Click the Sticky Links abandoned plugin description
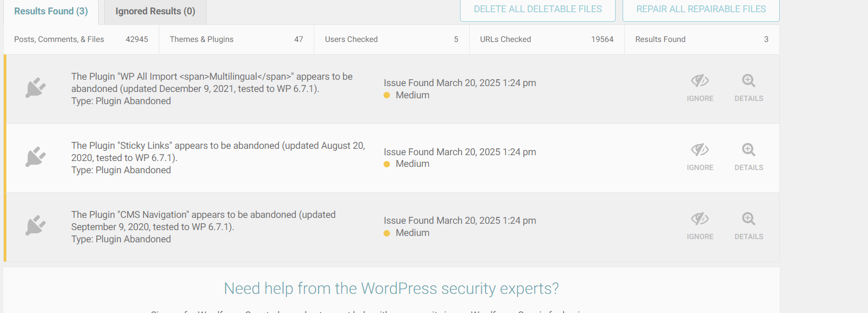Screen dimensions: 868x313 click(x=218, y=158)
